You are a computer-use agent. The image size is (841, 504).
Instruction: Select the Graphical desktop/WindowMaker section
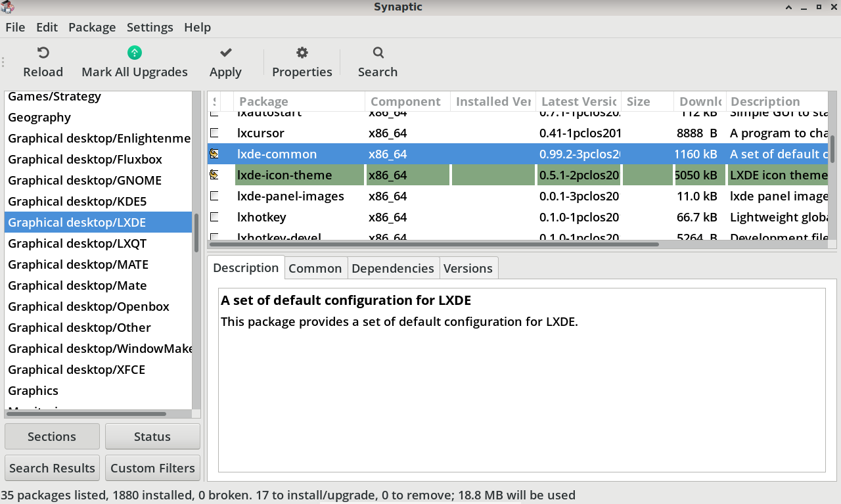(98, 348)
